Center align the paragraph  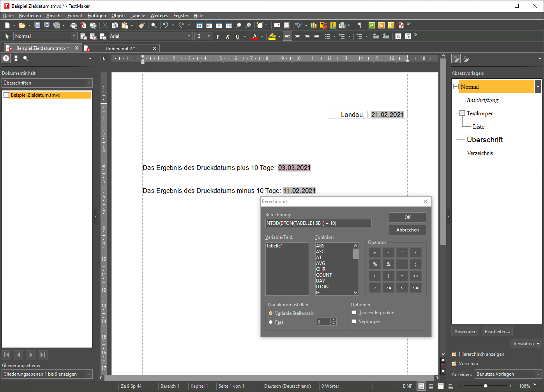click(x=297, y=36)
